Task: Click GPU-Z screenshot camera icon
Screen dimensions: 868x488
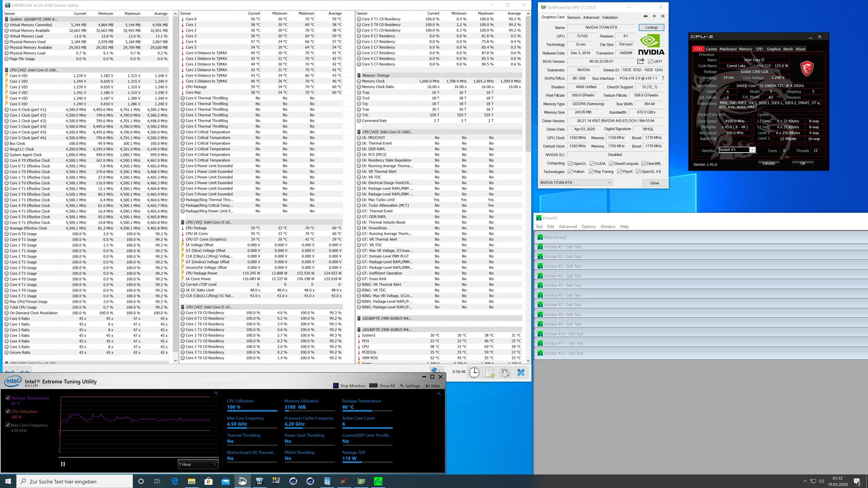Action: pyautogui.click(x=645, y=16)
